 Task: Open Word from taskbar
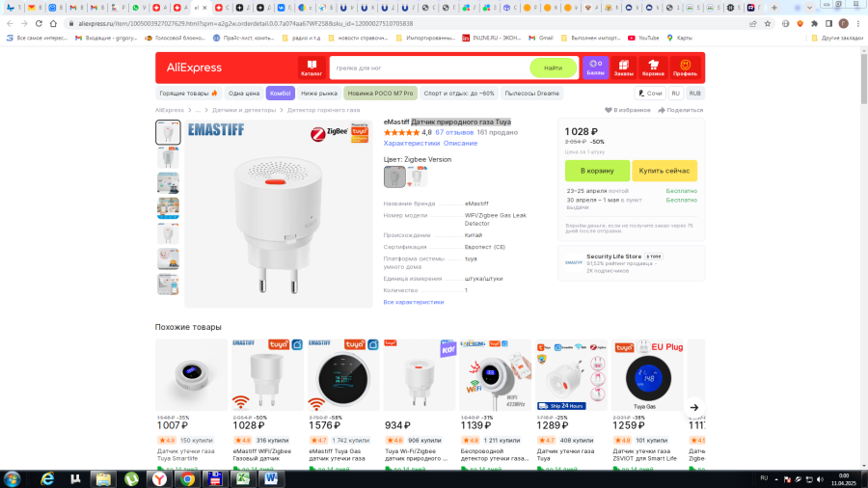tap(271, 478)
